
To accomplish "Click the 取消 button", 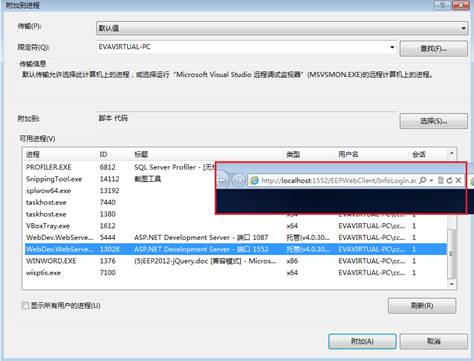I will coord(433,341).
